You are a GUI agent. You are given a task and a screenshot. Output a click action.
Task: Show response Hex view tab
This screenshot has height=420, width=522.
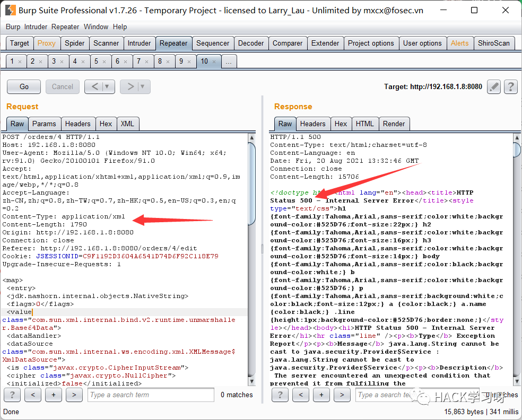[341, 124]
